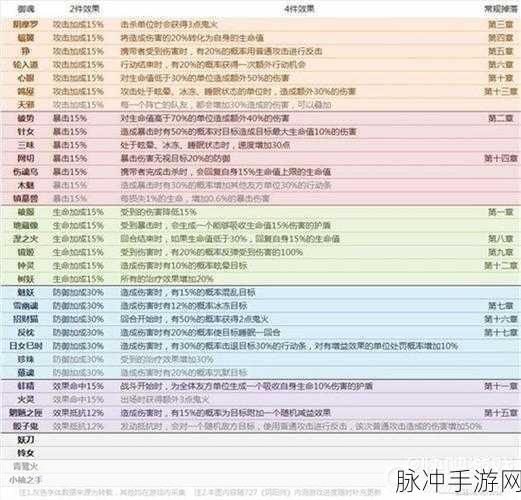
Task: Click '出场时获得额外3点鬼火' effect text
Action: pyautogui.click(x=165, y=400)
